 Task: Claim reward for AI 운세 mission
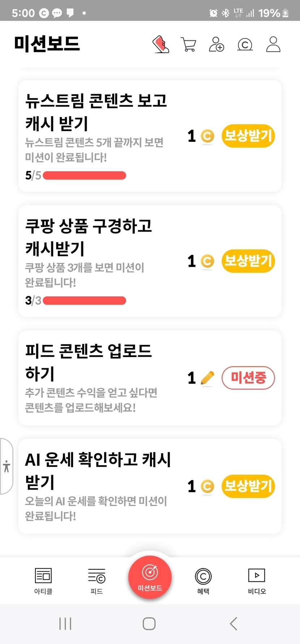[x=248, y=486]
